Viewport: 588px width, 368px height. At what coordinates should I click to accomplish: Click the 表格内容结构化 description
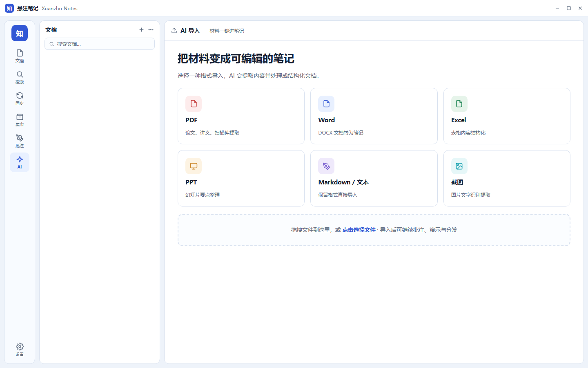coord(468,133)
